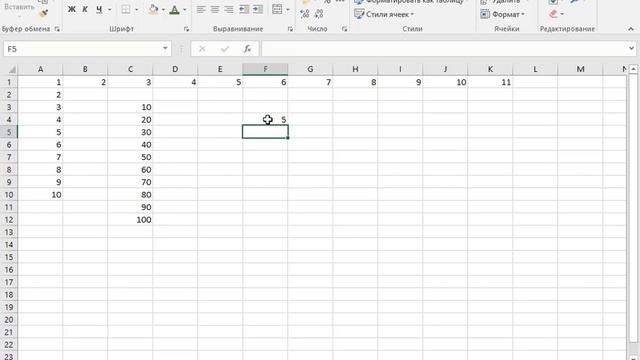Select row 12 header

(9, 220)
